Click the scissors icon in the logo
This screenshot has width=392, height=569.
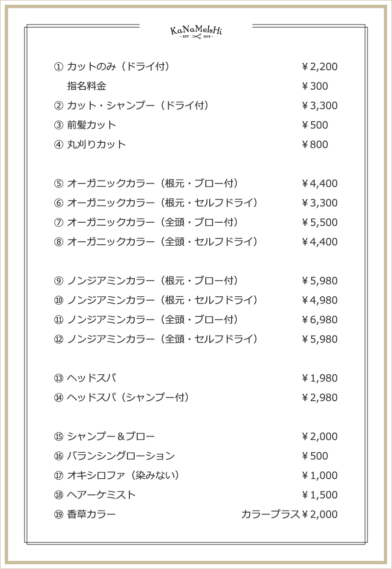click(x=196, y=37)
